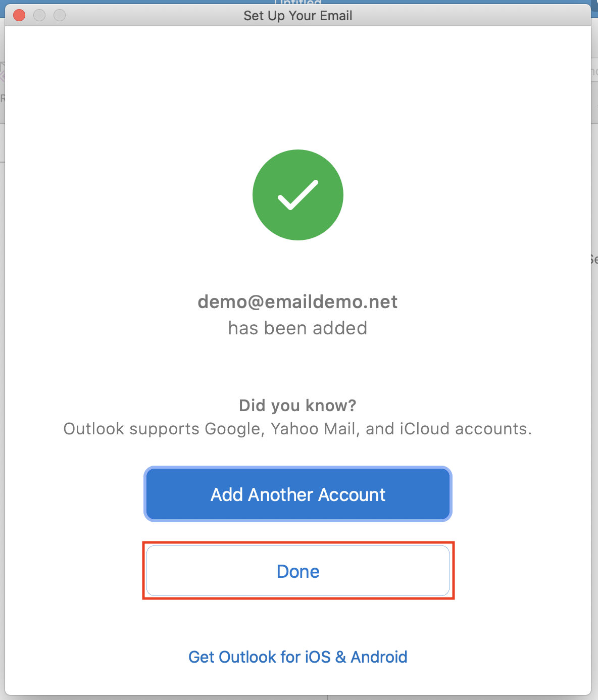
Task: Click the Did you know? heading
Action: point(298,405)
